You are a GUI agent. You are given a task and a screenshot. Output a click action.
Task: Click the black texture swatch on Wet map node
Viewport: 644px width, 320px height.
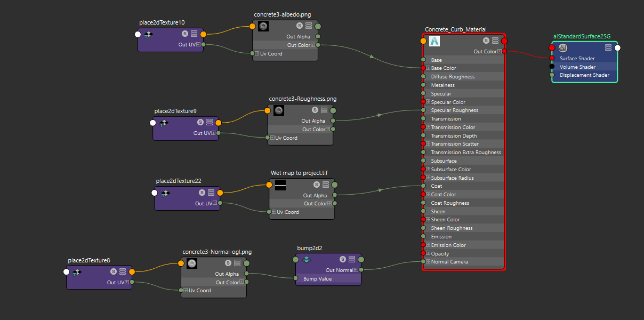[280, 185]
